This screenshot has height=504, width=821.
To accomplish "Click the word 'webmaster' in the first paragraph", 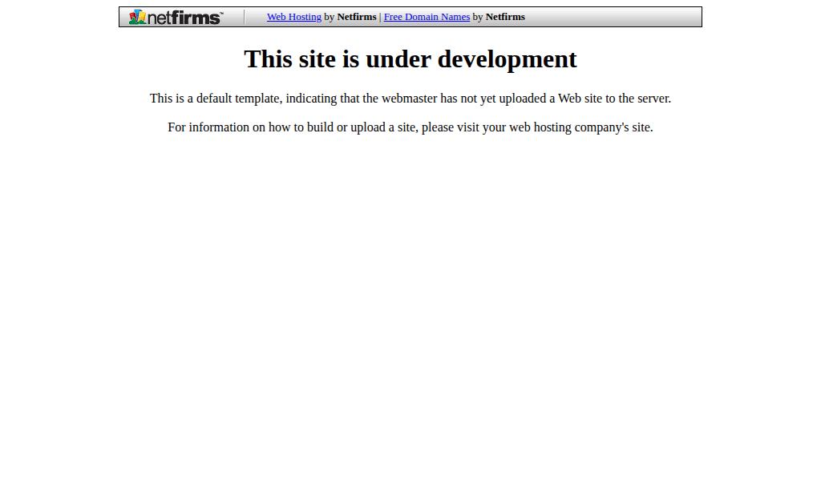I will 410,99.
